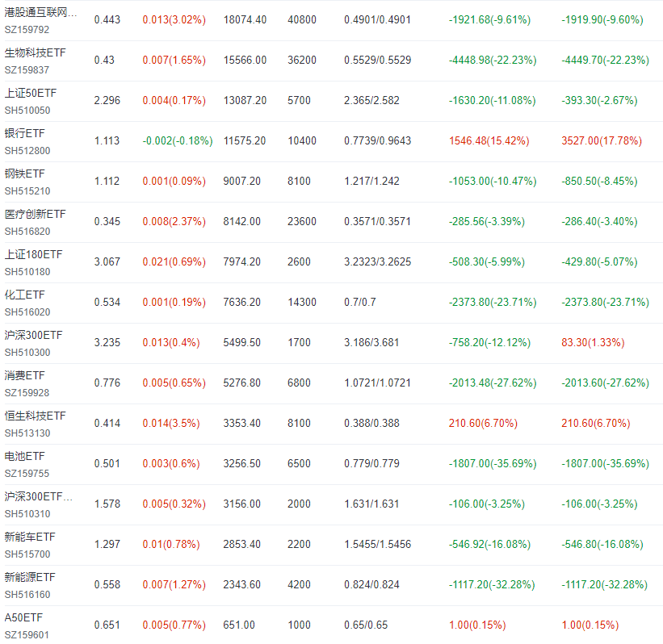Click the code SH510300
Viewport: 663px width, 644px height.
[x=27, y=353]
